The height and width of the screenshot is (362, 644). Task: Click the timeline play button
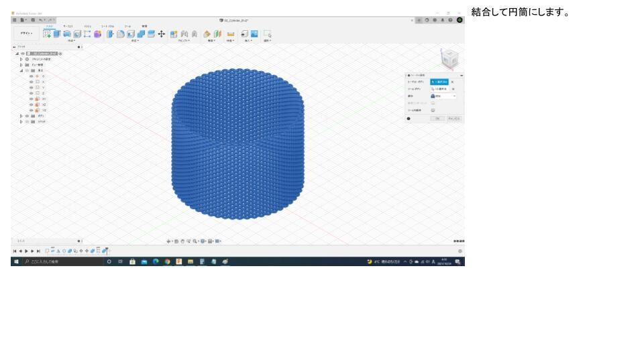pos(27,251)
